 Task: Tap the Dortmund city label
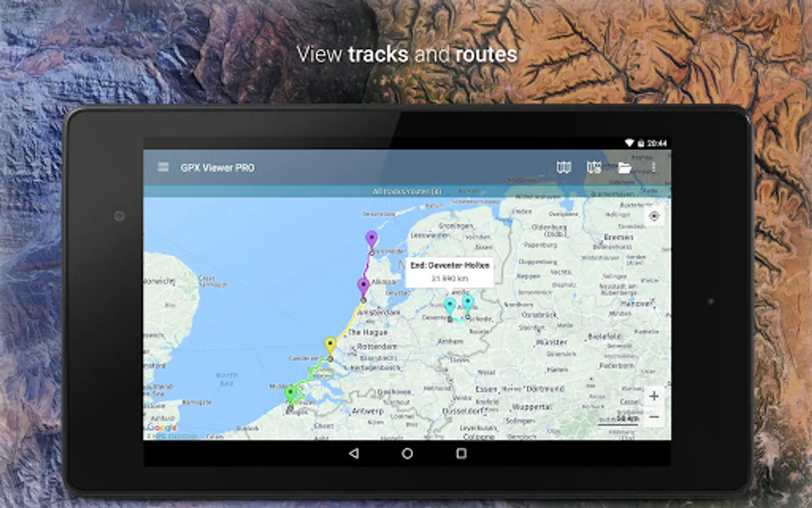click(545, 389)
